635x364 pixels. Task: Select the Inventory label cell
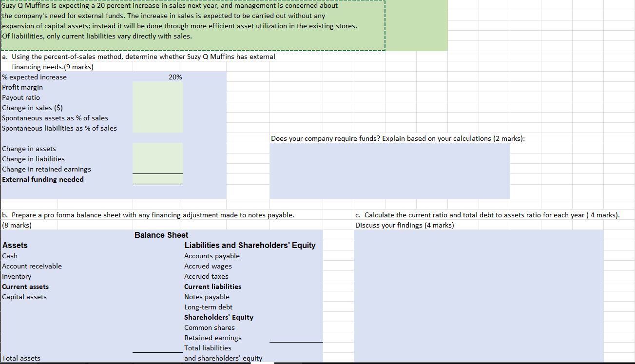pyautogui.click(x=17, y=276)
